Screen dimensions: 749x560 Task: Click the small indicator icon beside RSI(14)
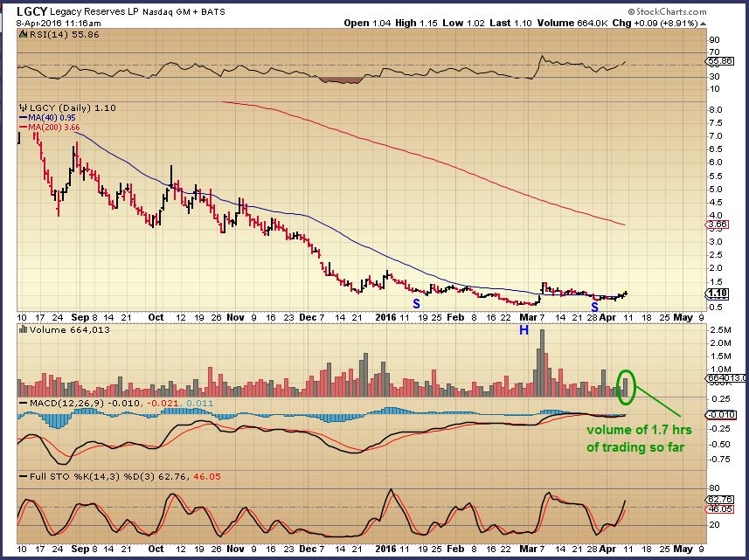click(23, 34)
